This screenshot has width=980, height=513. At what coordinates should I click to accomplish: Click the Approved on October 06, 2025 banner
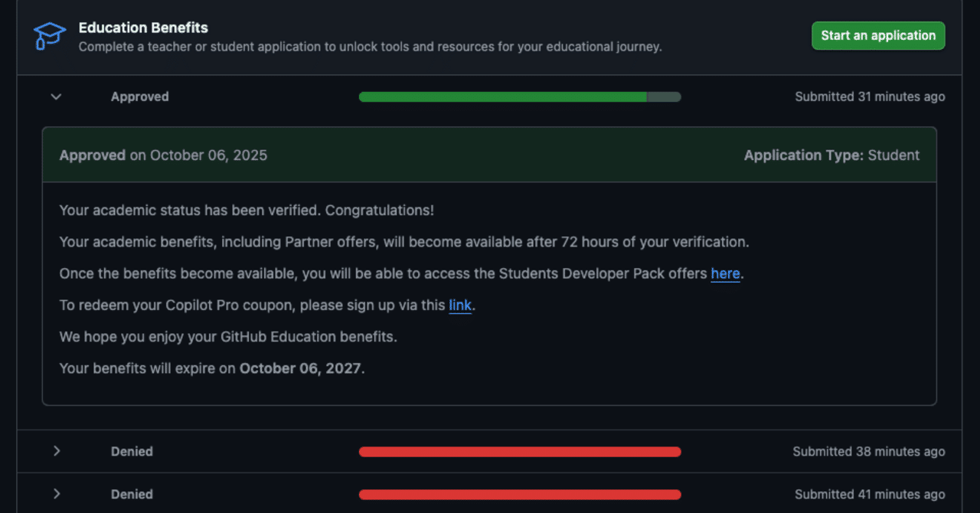[163, 155]
